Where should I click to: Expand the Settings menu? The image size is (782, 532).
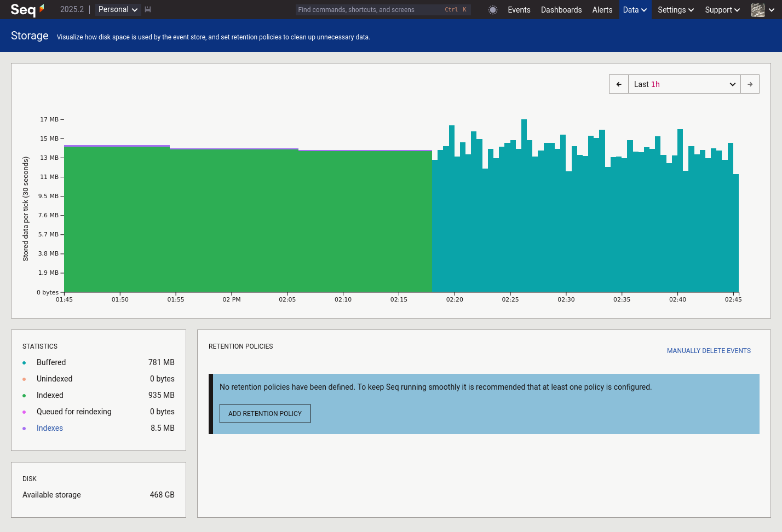[676, 10]
